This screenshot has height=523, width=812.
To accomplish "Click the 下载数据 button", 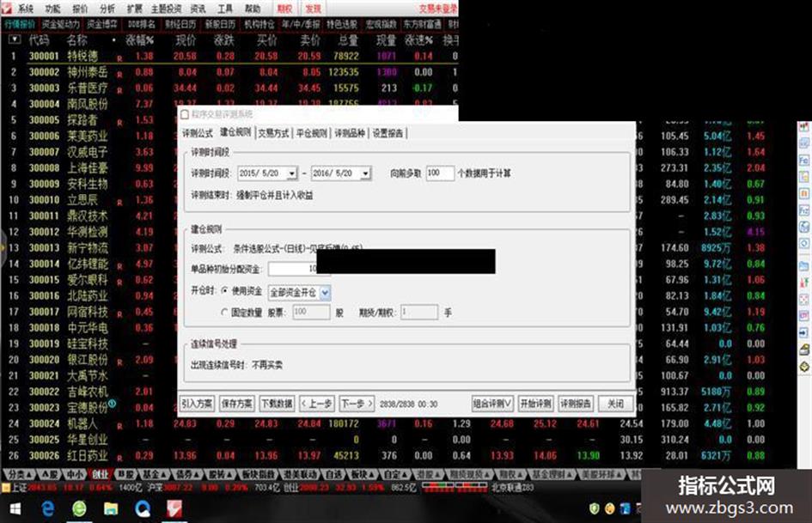I will [277, 404].
